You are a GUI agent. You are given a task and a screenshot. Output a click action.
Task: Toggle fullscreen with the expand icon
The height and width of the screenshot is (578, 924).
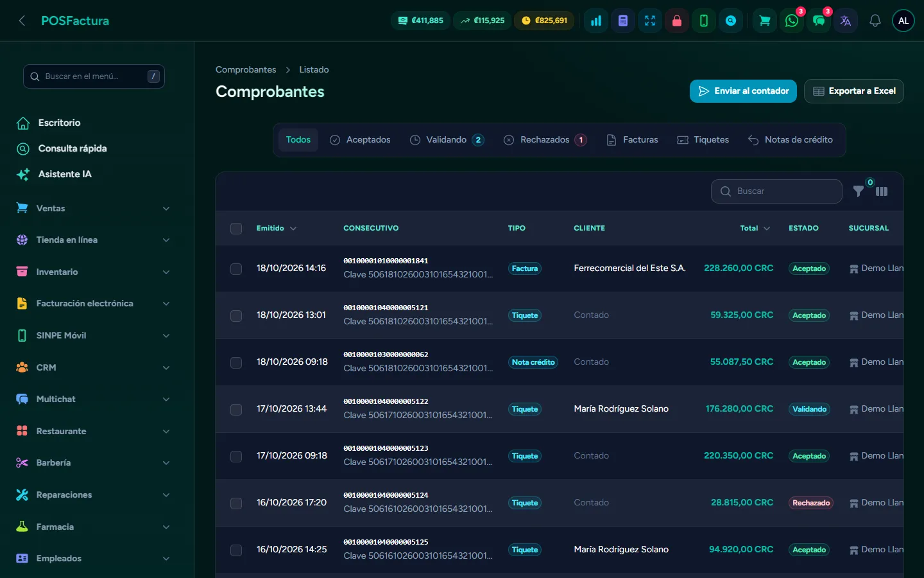(x=650, y=21)
